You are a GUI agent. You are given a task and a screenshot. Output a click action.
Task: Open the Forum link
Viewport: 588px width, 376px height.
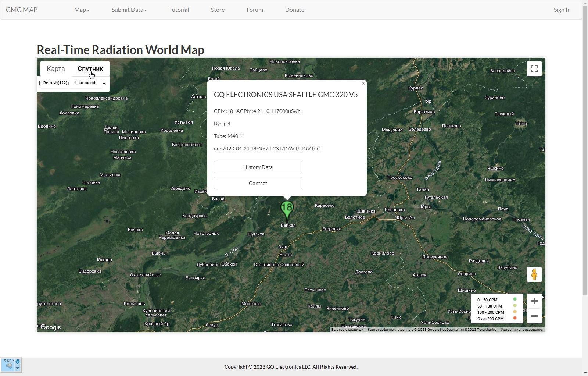[x=255, y=10]
